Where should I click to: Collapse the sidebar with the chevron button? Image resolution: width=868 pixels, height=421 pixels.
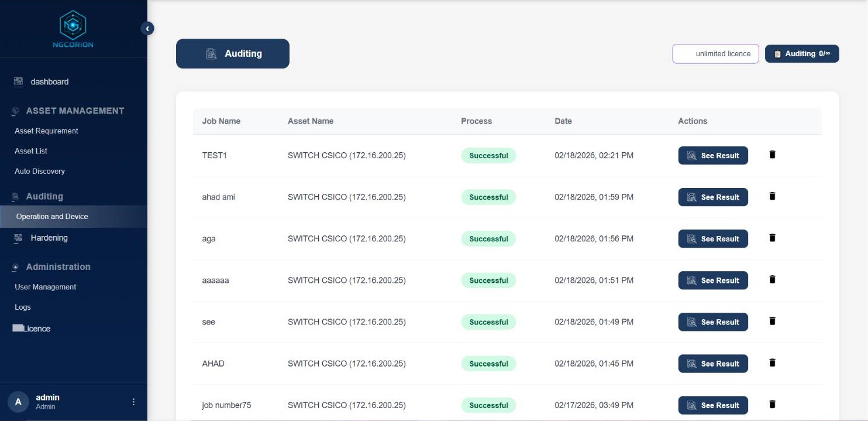coord(147,28)
